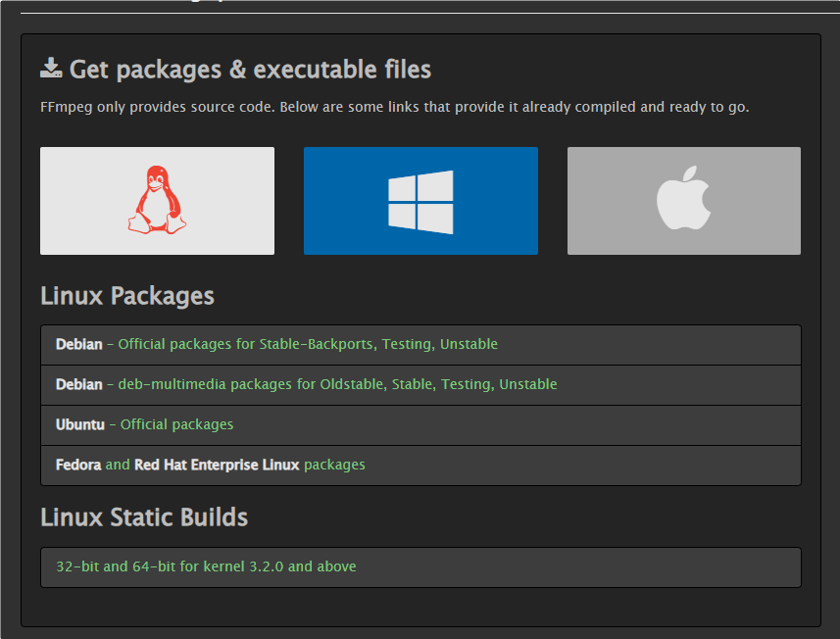
Task: Click the 'Linux Packages' heading
Action: [127, 296]
